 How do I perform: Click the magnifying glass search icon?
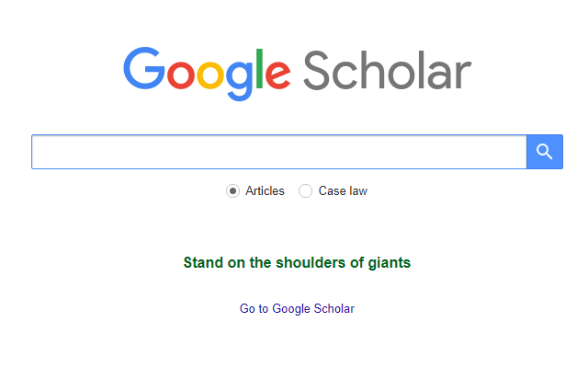coord(544,152)
